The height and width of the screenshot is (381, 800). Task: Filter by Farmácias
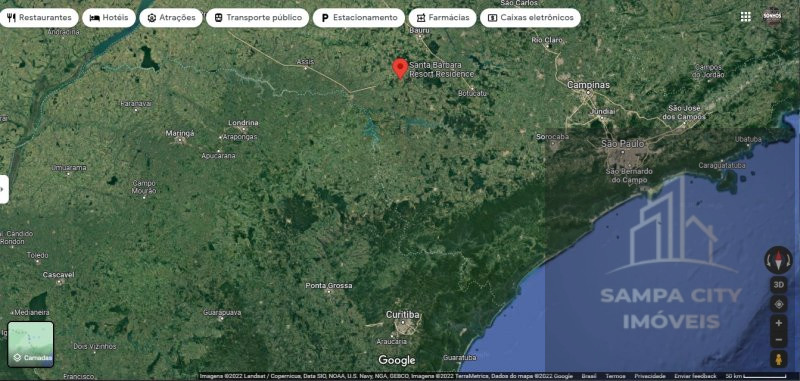(442, 17)
